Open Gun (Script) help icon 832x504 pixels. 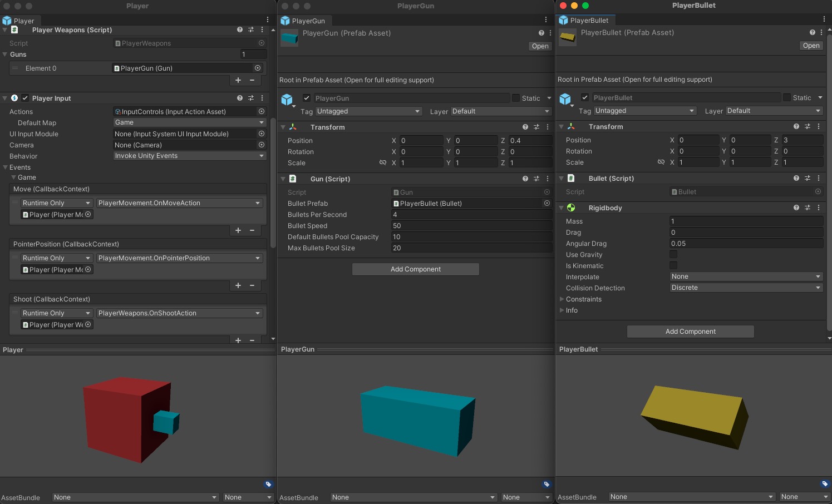pos(525,179)
